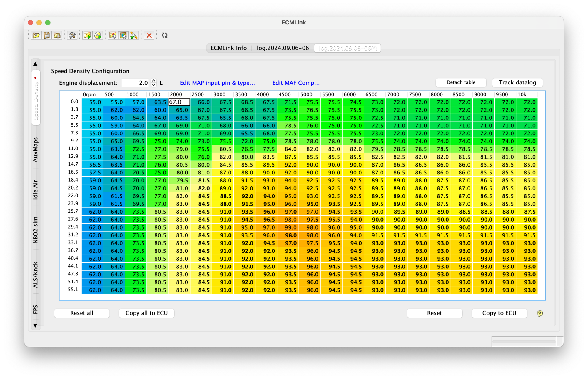Select the 84.0 cell in row 11.0
The width and height of the screenshot is (588, 379).
(x=288, y=149)
